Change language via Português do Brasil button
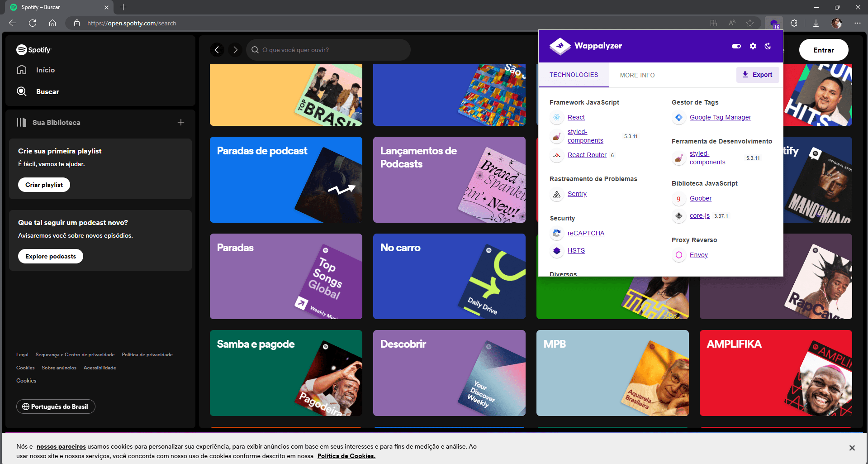868x464 pixels. [x=56, y=407]
